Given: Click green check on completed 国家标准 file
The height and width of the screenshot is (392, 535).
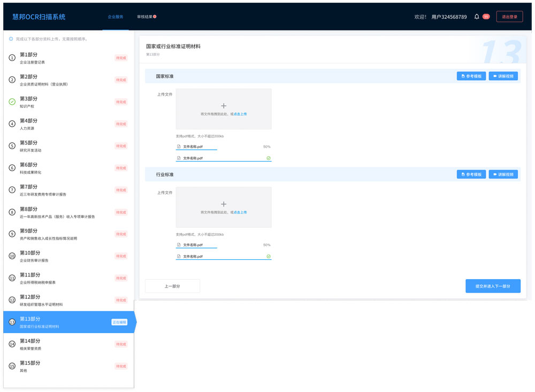Looking at the screenshot, I should tap(269, 158).
